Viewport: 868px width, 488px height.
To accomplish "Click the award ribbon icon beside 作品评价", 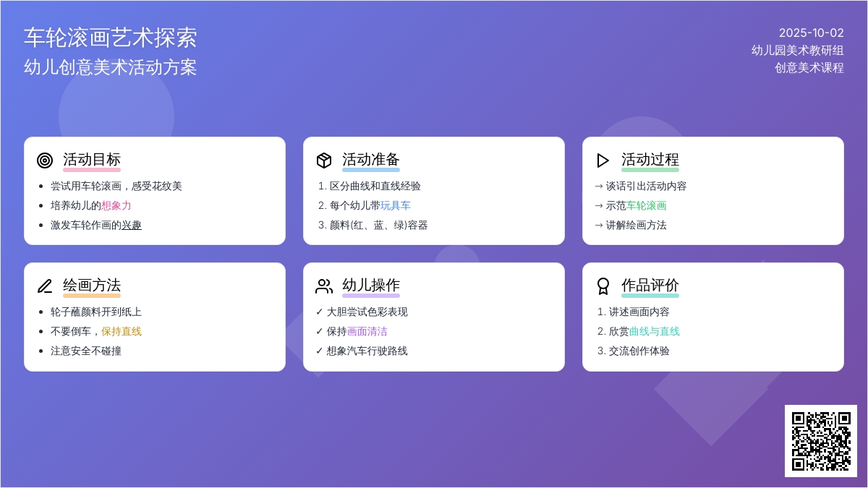I will coord(603,286).
